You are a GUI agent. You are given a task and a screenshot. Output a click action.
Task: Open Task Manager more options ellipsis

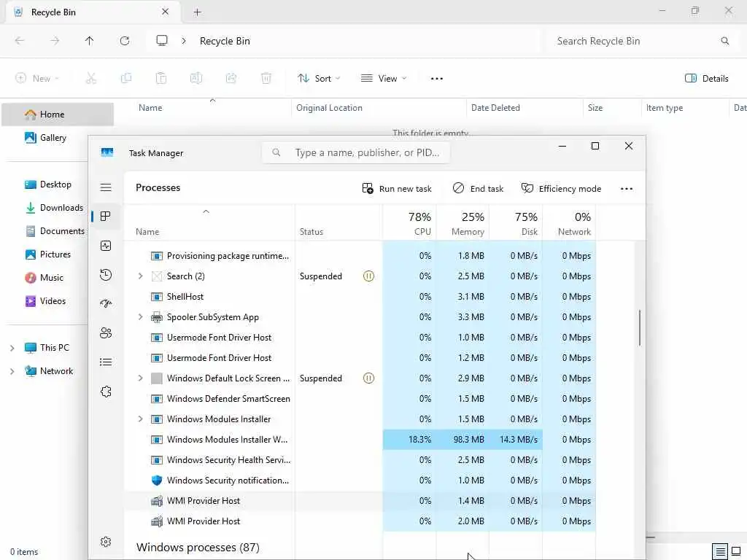click(627, 189)
